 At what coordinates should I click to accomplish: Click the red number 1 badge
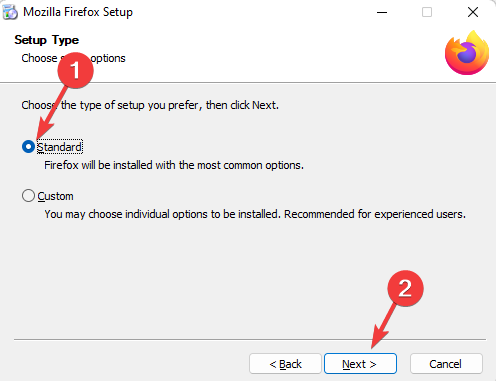click(x=76, y=70)
